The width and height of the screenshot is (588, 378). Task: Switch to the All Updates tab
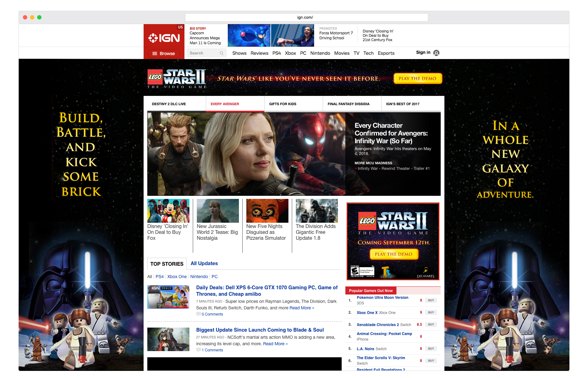(204, 264)
